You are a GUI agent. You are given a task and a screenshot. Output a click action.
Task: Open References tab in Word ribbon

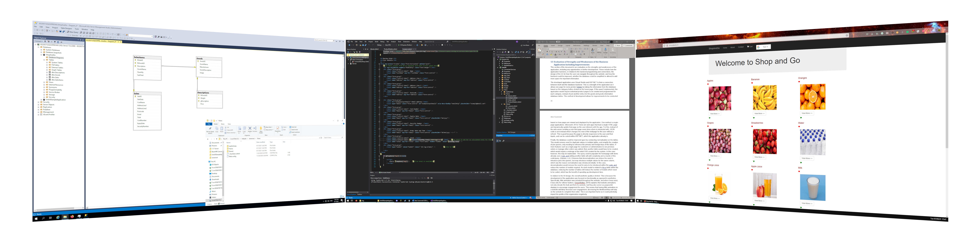click(x=577, y=46)
